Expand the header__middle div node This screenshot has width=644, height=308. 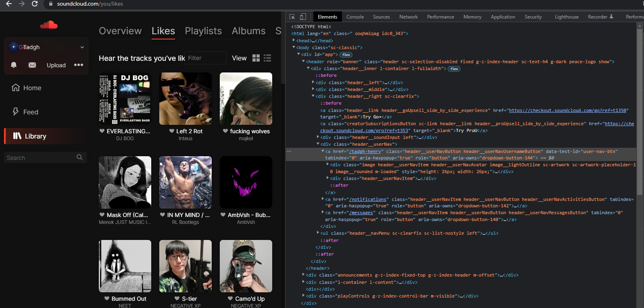pyautogui.click(x=313, y=89)
